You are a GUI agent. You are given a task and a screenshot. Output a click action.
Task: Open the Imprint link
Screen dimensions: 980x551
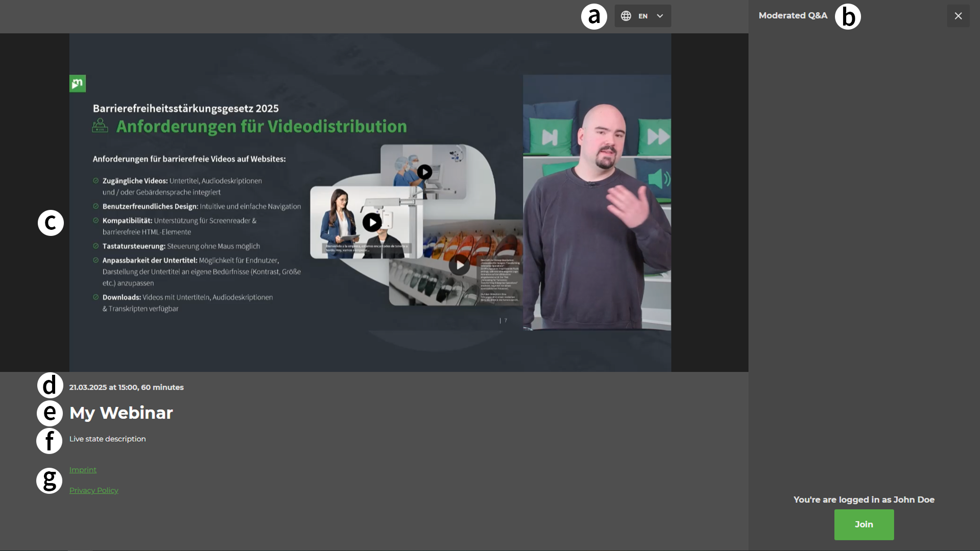click(x=83, y=470)
